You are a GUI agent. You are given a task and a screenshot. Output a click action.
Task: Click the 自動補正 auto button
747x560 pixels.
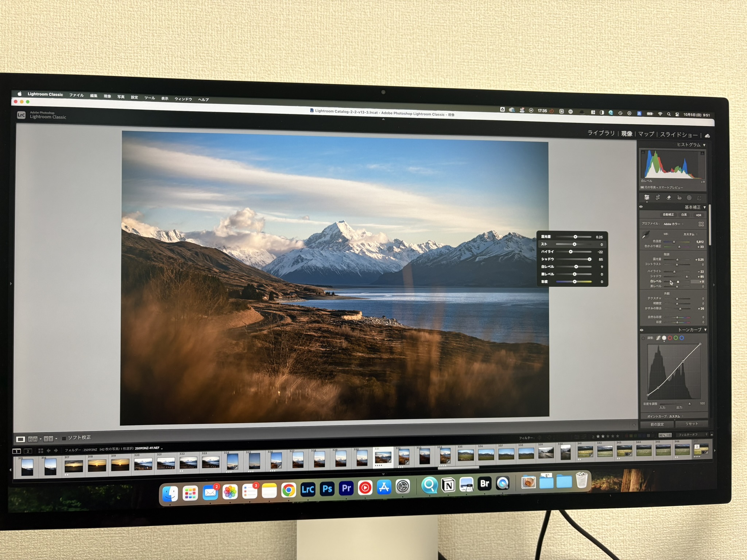tap(668, 215)
